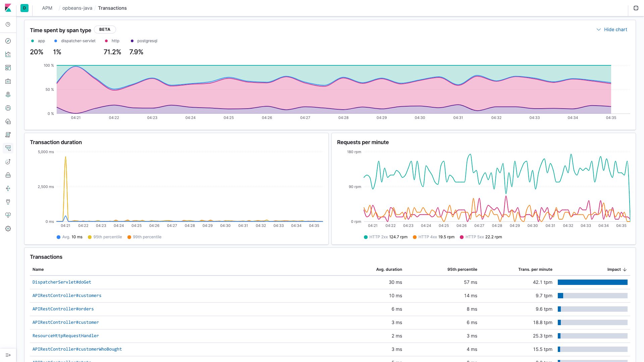Viewport: 644px width, 362px height.
Task: Click 25.3 tpm value for ResourceHttpRequestHandler
Action: [543, 336]
